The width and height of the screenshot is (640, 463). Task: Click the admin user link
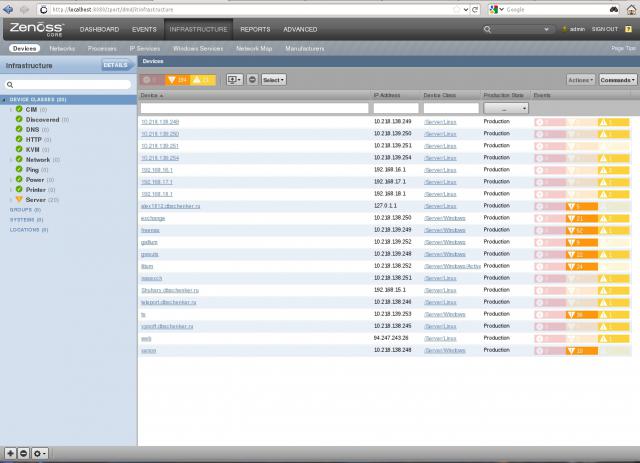577,29
